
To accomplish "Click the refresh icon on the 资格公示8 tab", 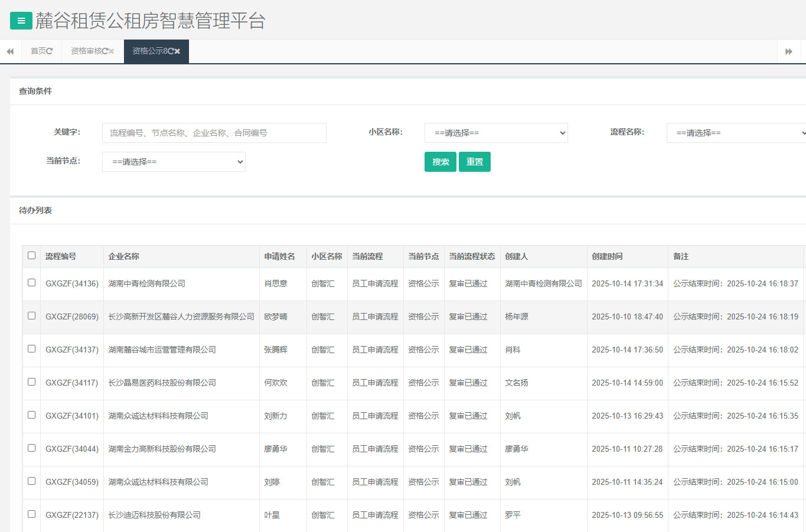I will 171,51.
